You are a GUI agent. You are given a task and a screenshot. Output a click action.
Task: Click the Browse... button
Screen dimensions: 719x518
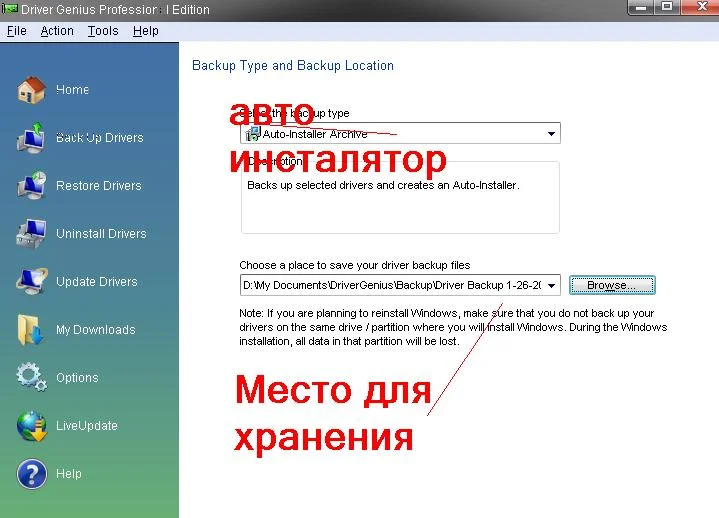point(612,285)
